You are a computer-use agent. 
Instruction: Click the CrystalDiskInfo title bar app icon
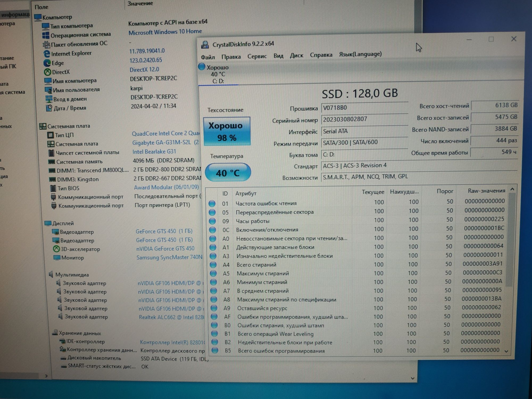205,44
